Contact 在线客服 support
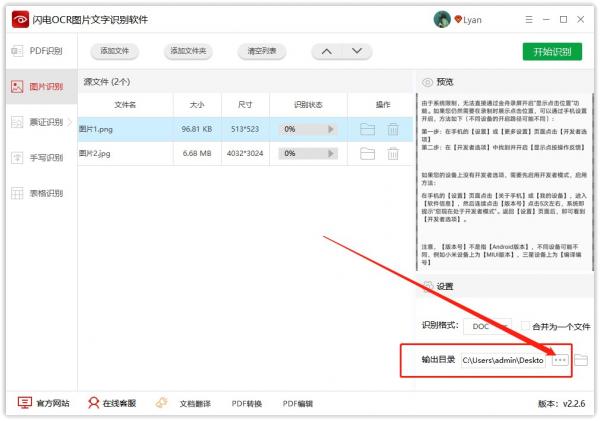Viewport: 600px width, 421px height. 119,403
